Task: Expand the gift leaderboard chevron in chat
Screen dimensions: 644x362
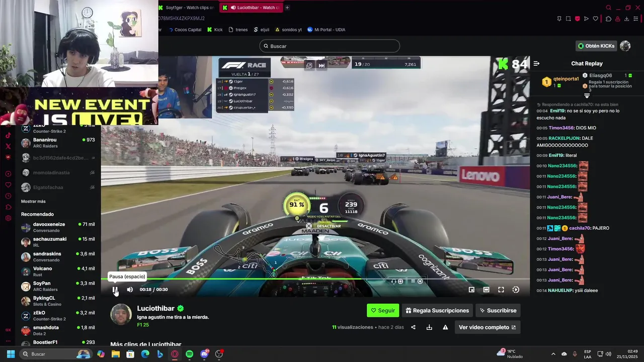Action: click(587, 96)
